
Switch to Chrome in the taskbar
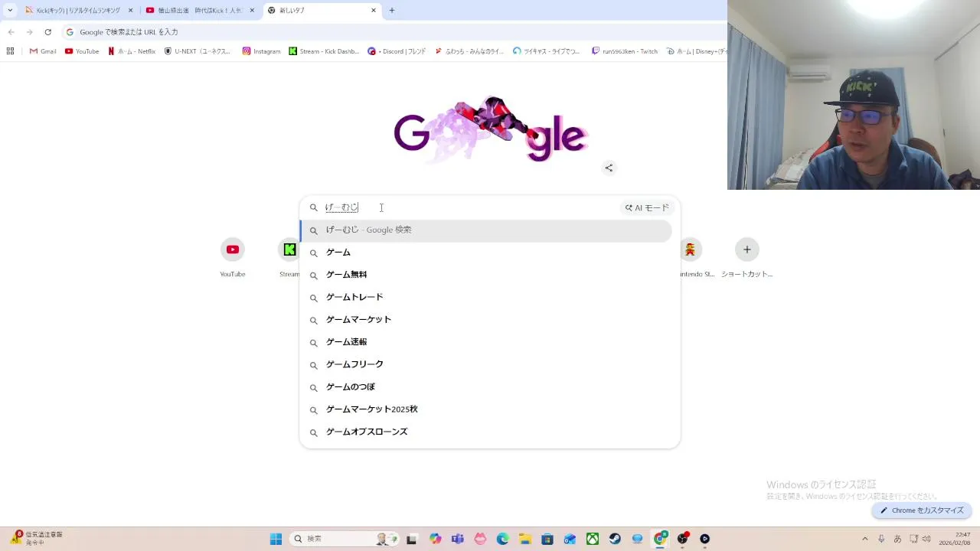(660, 539)
